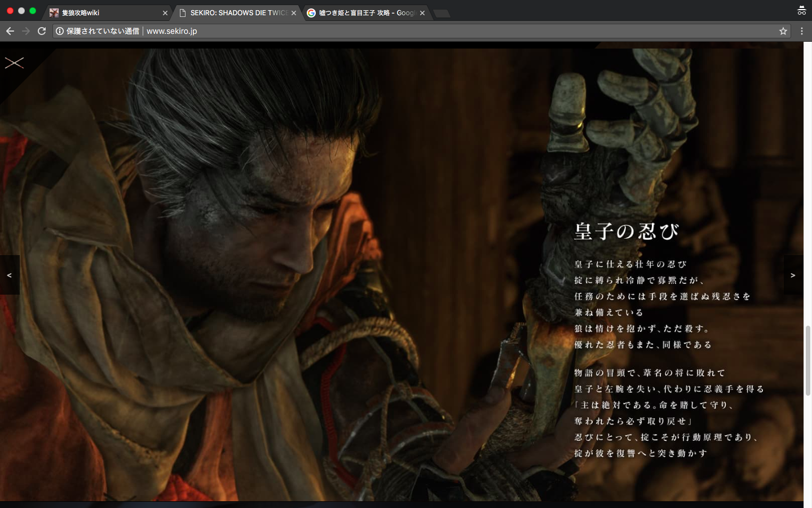Bookmark this page with the star icon

pyautogui.click(x=783, y=31)
